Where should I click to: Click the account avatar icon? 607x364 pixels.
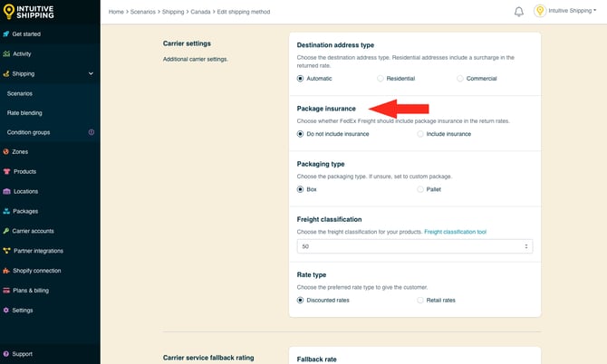tap(540, 11)
